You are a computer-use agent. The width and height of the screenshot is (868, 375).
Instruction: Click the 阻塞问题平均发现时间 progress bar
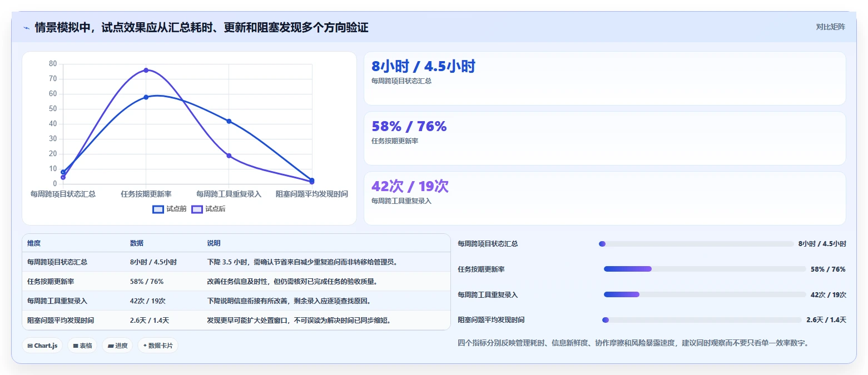[702, 320]
